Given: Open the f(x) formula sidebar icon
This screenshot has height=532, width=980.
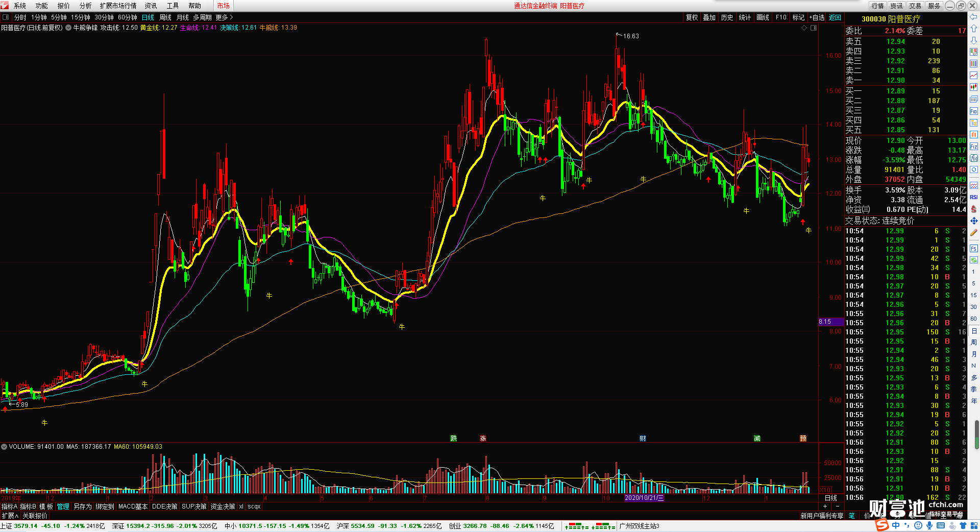Looking at the screenshot, I should (973, 158).
